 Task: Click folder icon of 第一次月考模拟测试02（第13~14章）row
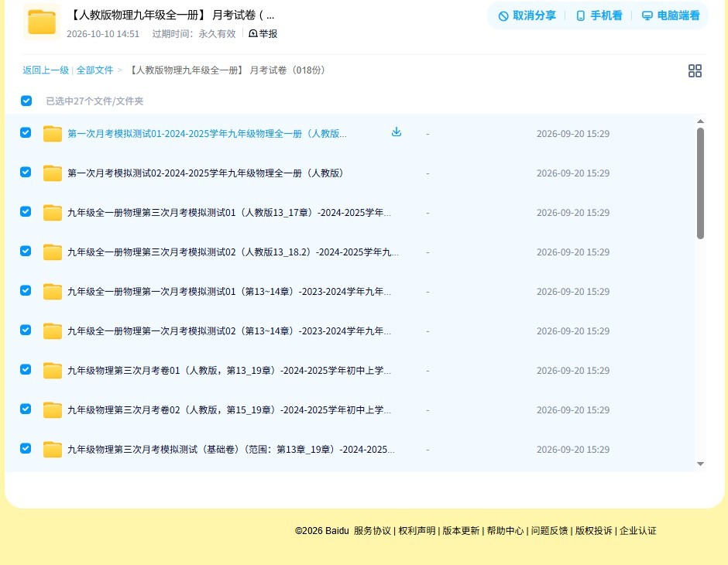pyautogui.click(x=53, y=330)
